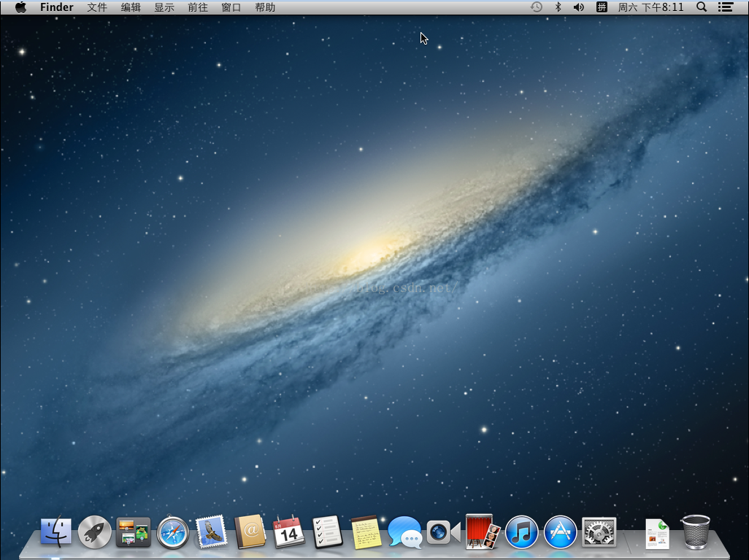This screenshot has width=749, height=560.
Task: Open the volume control in menu bar
Action: (x=579, y=7)
